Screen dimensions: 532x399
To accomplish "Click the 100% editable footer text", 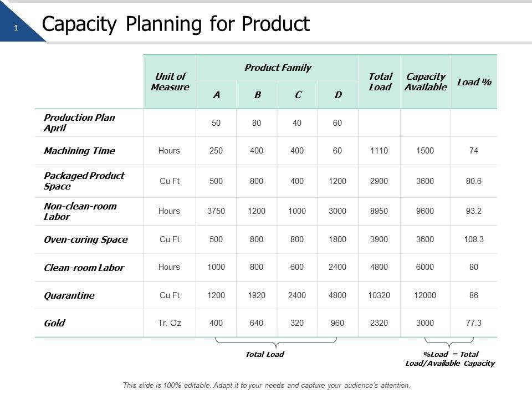I will [267, 385].
